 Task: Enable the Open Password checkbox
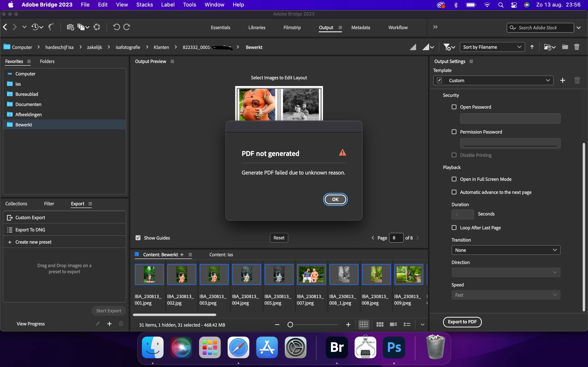[454, 107]
